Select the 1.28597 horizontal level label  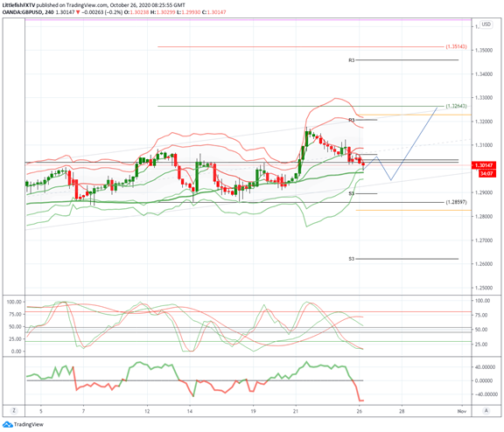(x=456, y=202)
